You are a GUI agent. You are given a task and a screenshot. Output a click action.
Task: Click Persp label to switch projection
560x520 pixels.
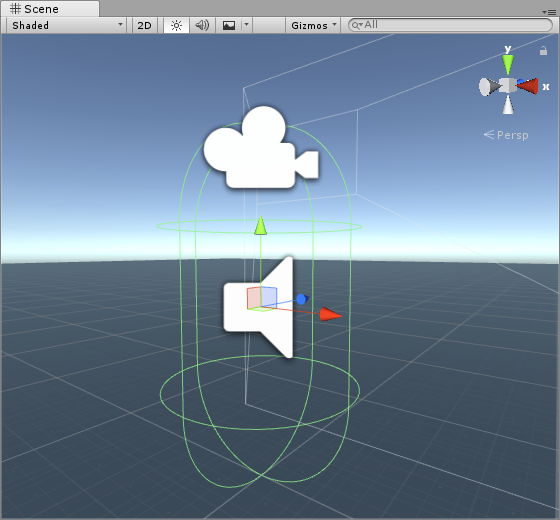(x=506, y=135)
